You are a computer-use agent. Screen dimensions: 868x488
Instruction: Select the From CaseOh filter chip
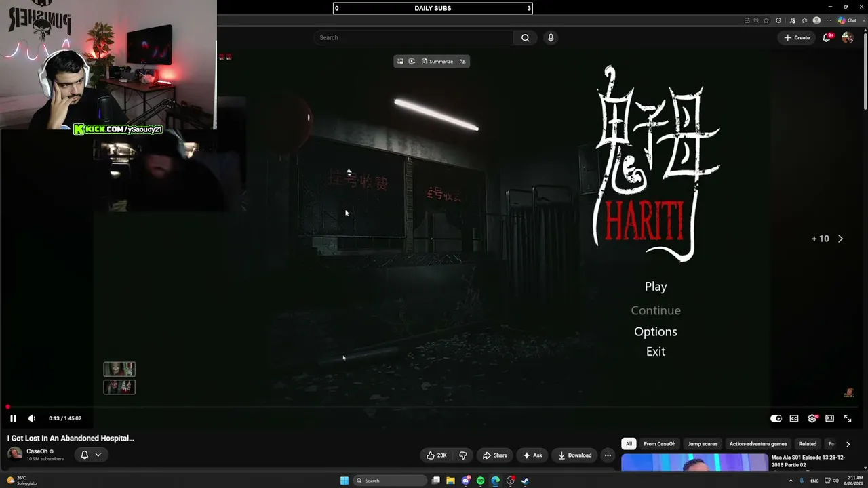(x=660, y=444)
